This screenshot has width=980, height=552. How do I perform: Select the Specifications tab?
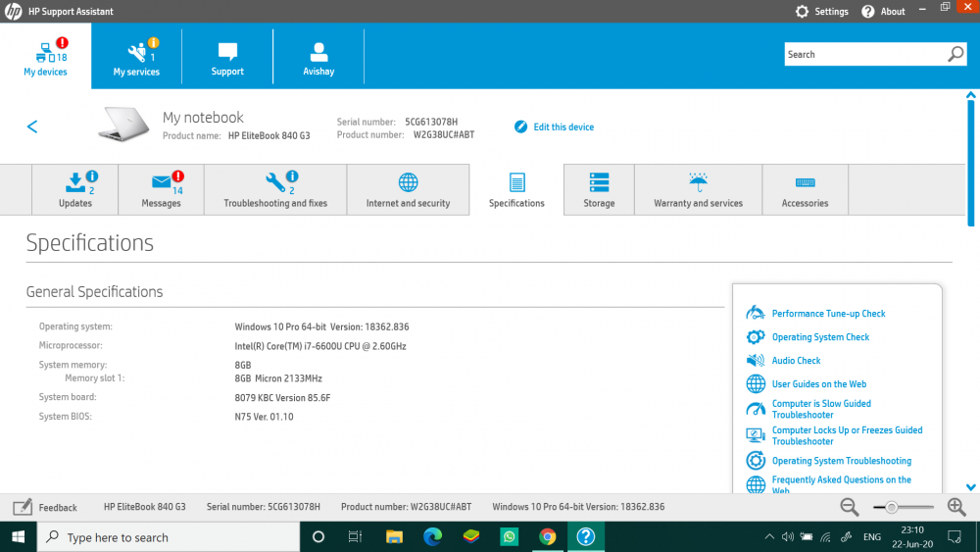[516, 190]
